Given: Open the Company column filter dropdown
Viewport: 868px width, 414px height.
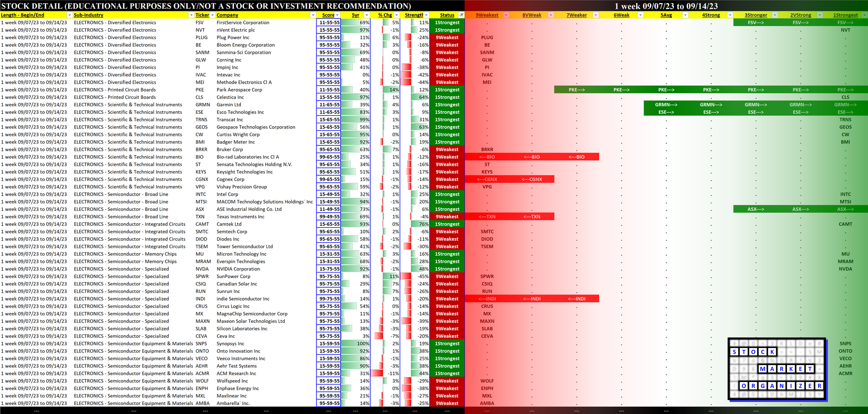Looking at the screenshot, I should tap(313, 15).
